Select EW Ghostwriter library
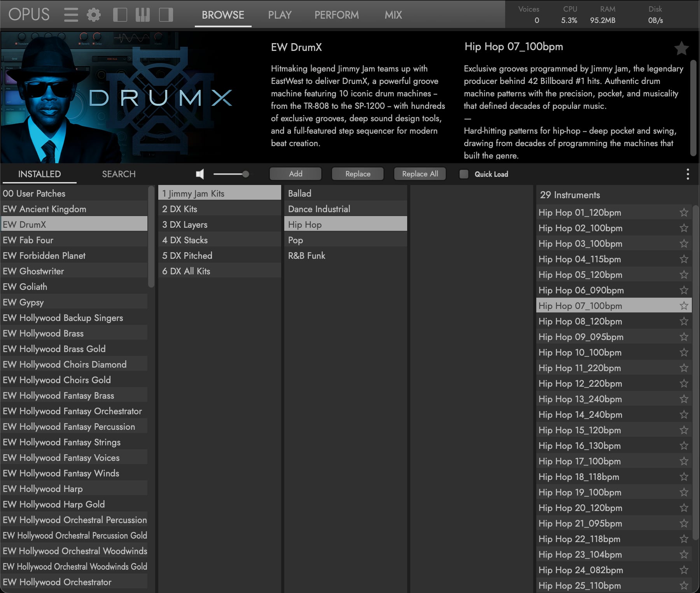The image size is (700, 593). pos(74,271)
